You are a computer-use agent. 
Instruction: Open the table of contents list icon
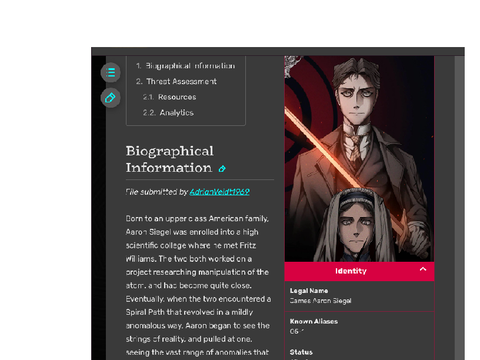[x=110, y=72]
